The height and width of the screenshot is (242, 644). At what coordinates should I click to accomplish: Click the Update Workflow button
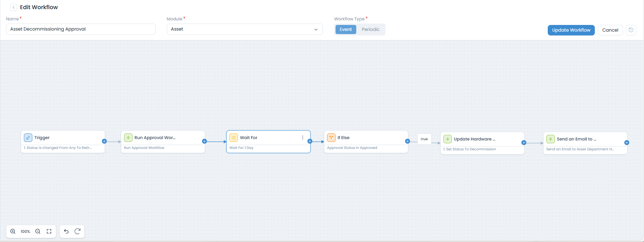click(x=571, y=30)
